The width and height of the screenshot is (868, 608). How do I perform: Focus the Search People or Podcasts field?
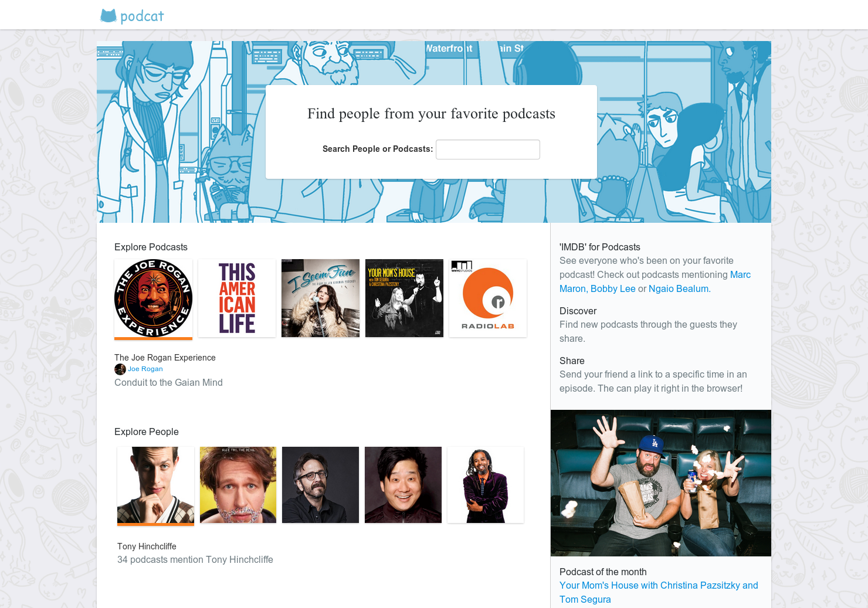488,150
